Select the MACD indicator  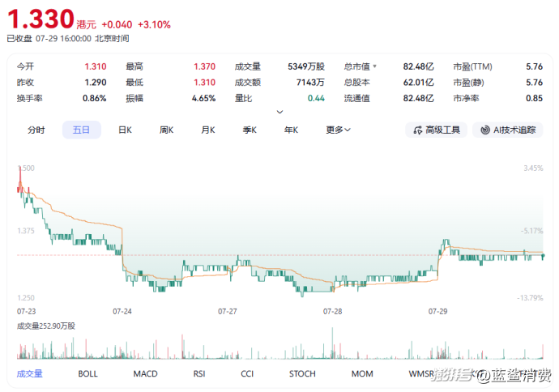point(146,374)
